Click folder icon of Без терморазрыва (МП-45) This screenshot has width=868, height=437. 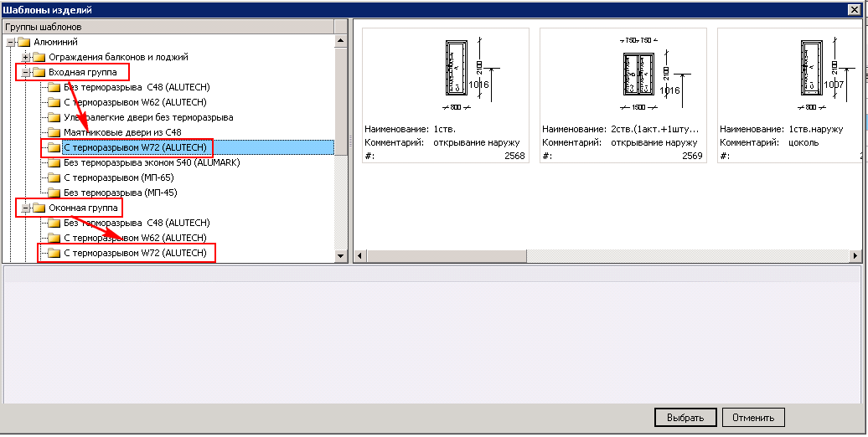click(54, 193)
